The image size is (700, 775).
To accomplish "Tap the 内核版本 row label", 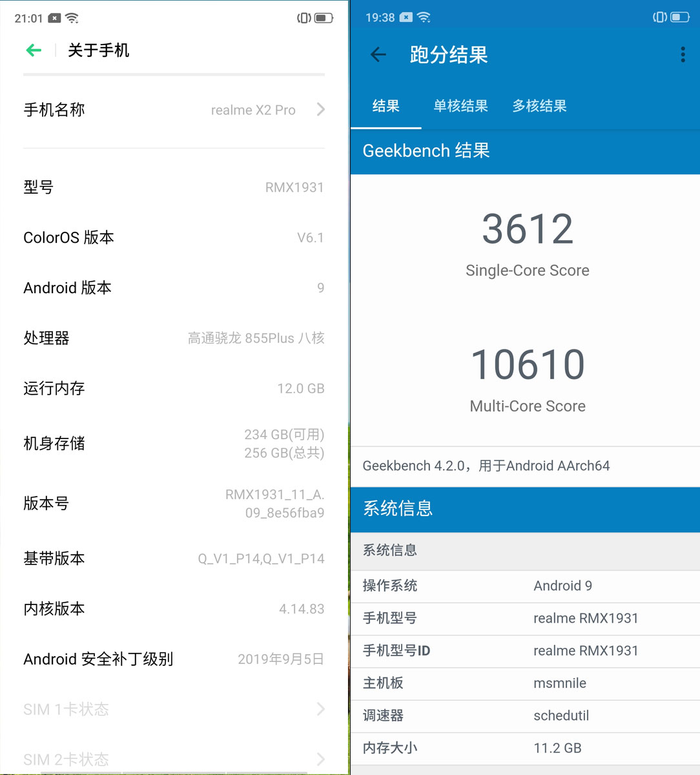I will pos(54,609).
